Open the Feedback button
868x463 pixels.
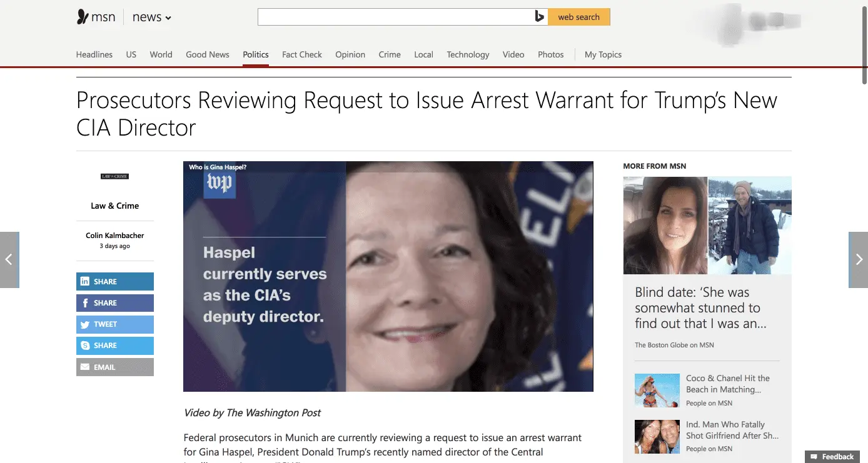(832, 457)
